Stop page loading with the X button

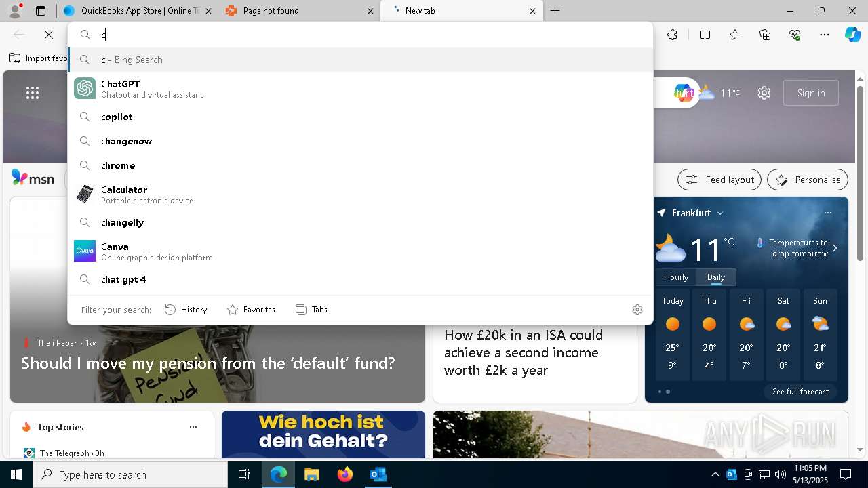click(x=49, y=35)
